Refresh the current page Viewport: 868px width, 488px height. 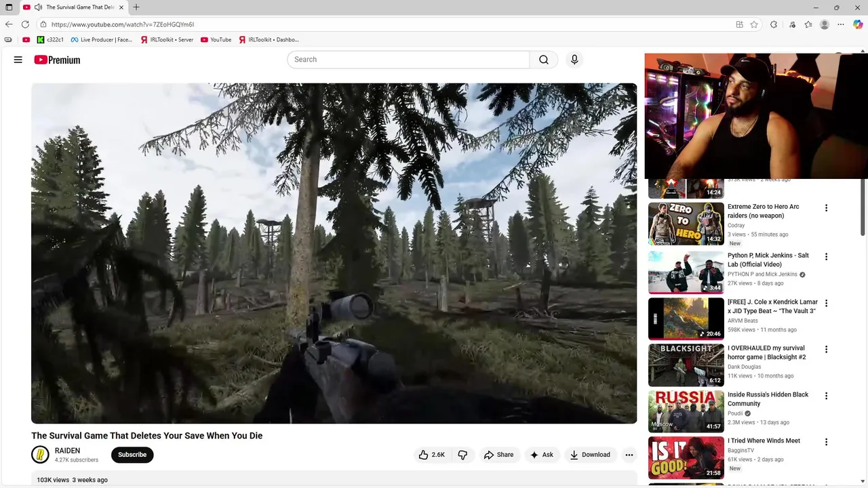click(x=25, y=24)
